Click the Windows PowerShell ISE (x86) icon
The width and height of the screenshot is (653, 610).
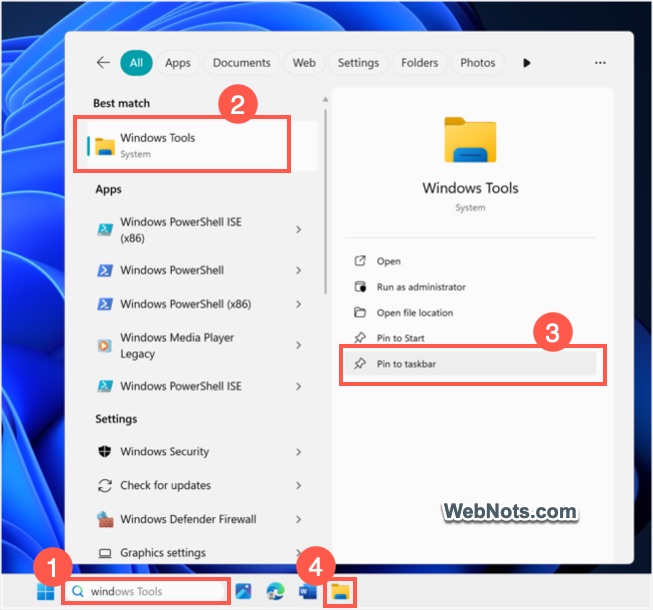105,229
